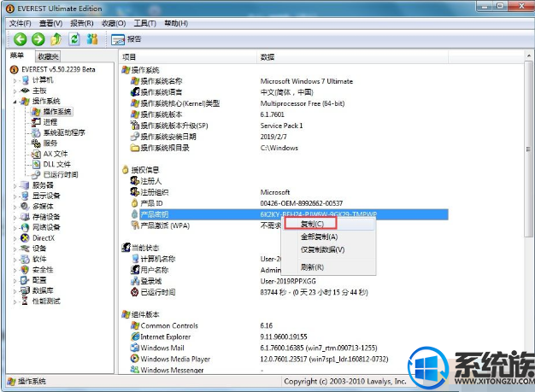Open the 帮助(H) menu
The image size is (535, 392).
pos(176,23)
